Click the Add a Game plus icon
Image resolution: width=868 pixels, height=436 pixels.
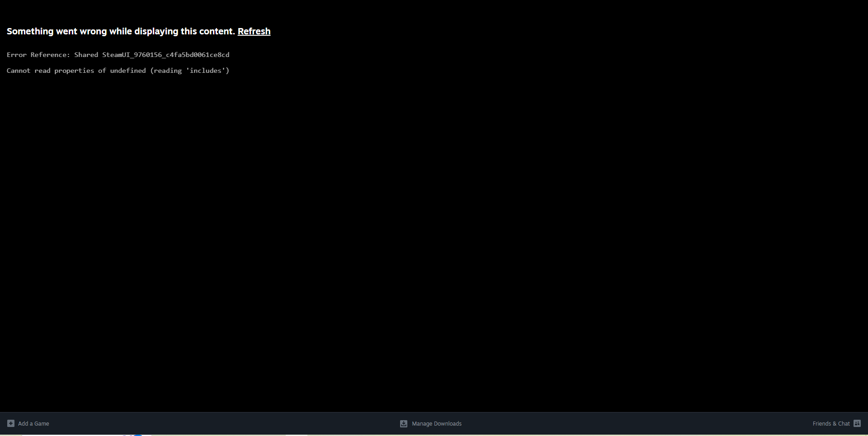click(x=11, y=423)
